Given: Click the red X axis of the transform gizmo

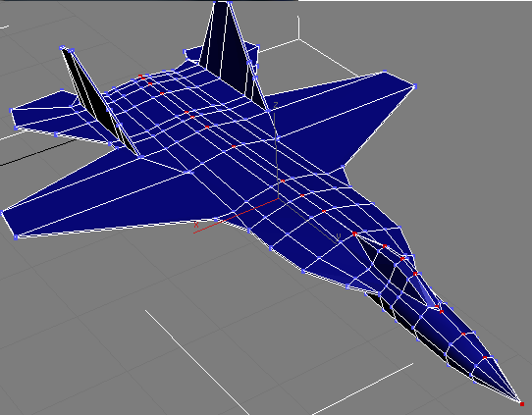Looking at the screenshot, I should pos(237,216).
